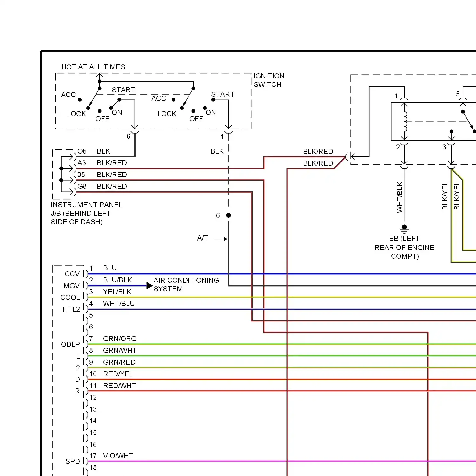Click the "CCV" pin name

point(72,274)
